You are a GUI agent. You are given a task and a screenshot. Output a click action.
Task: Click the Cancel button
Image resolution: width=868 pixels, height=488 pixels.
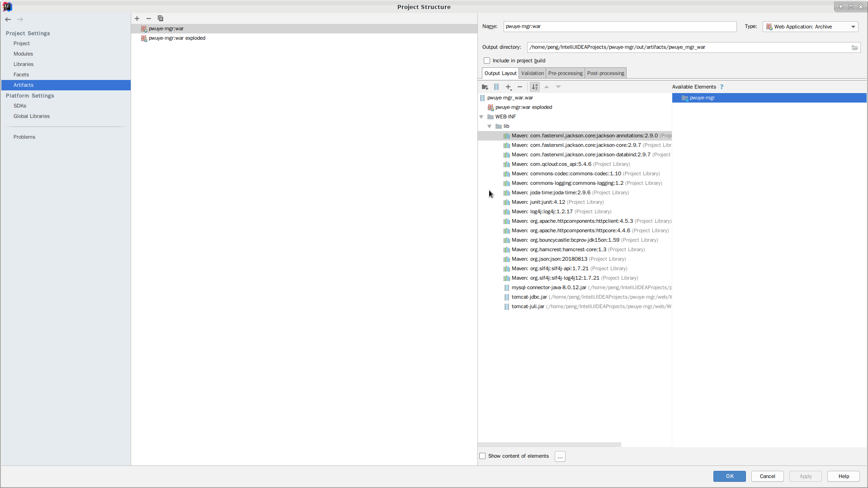[x=768, y=476]
